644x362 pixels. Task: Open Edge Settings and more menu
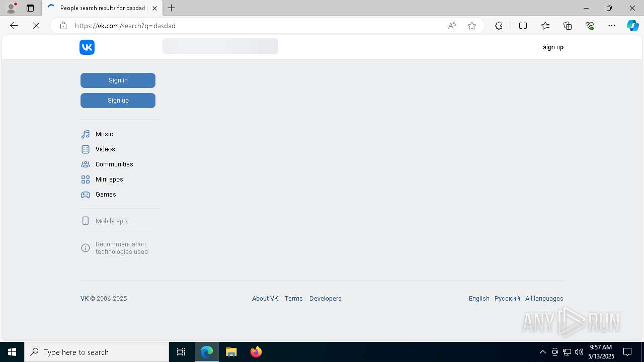coord(612,26)
